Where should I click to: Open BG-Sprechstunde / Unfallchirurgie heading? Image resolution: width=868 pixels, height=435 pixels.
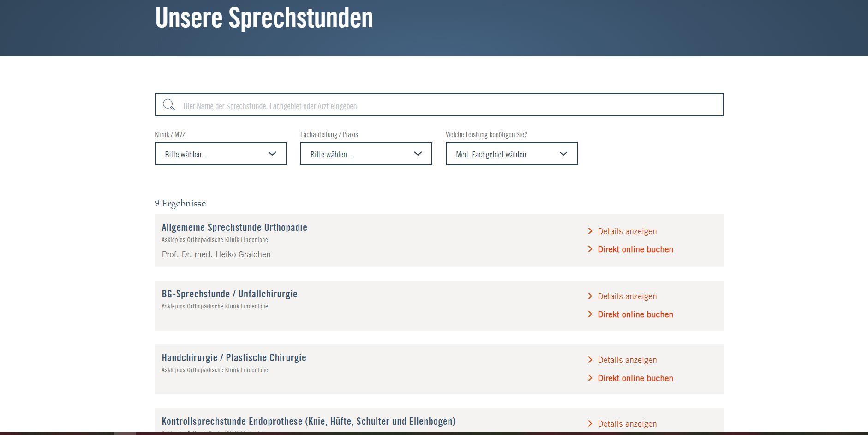[229, 294]
